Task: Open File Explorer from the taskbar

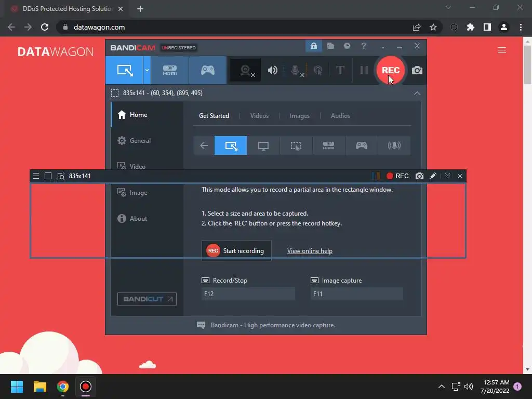Action: pyautogui.click(x=39, y=387)
